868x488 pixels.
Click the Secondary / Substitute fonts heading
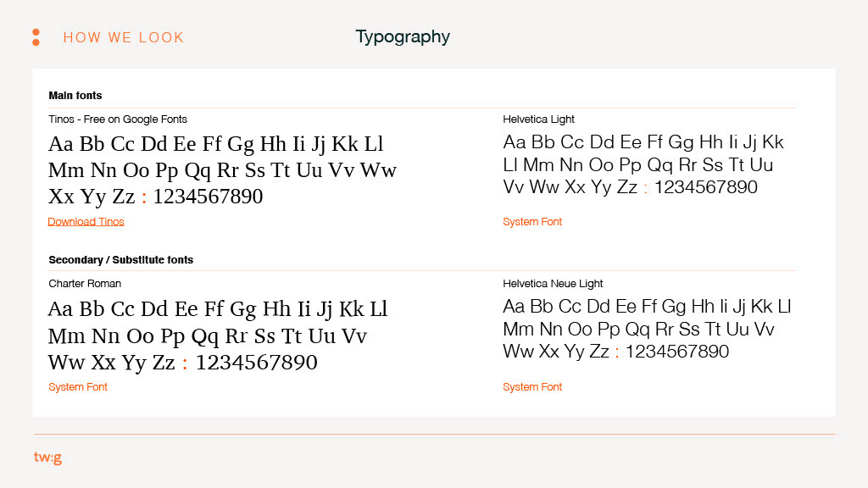tap(121, 260)
